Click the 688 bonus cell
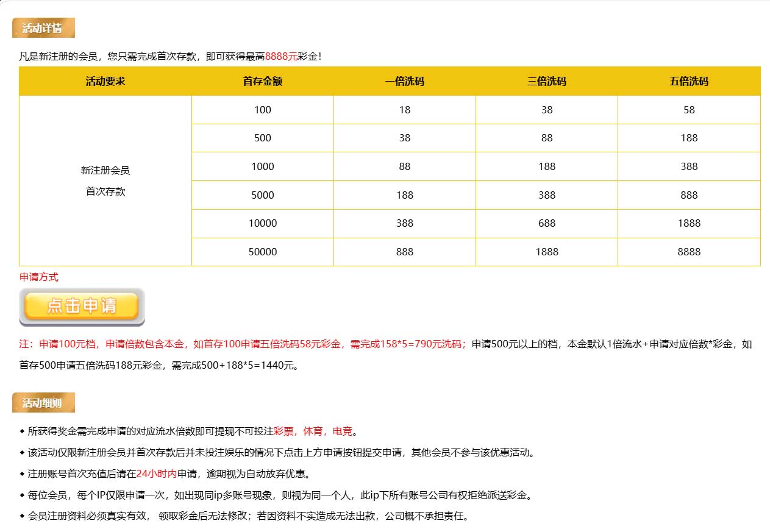This screenshot has width=770, height=532. pyautogui.click(x=547, y=223)
